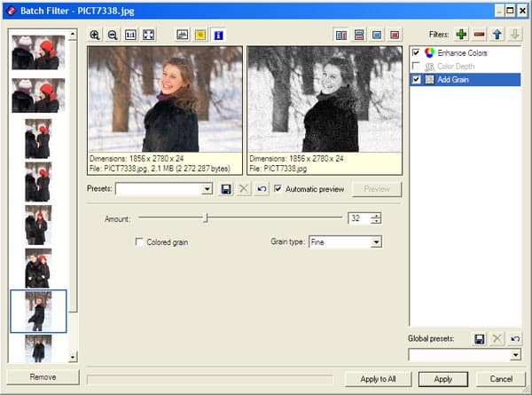Uncheck the Enhance Colors filter
This screenshot has width=532, height=395.
[x=416, y=52]
